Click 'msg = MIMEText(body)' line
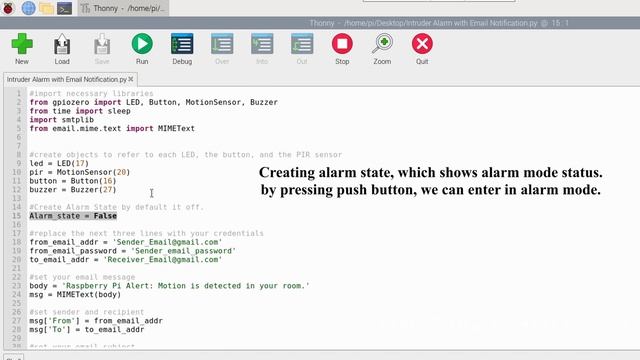640x360 pixels. coord(75,295)
